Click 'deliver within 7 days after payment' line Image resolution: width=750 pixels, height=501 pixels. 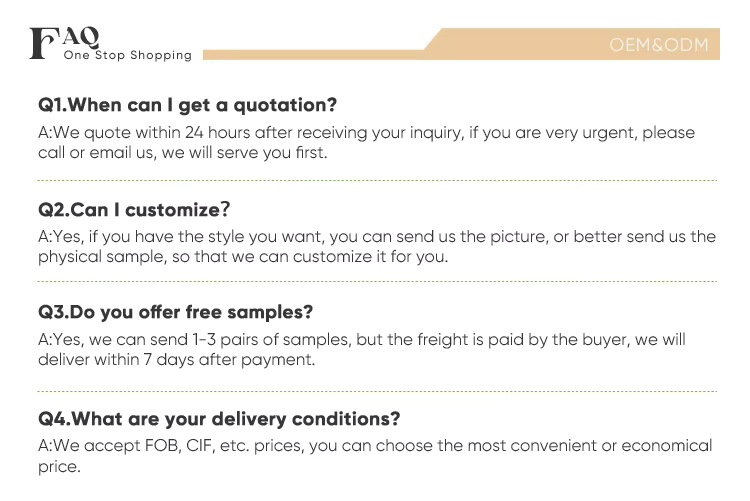tap(177, 360)
